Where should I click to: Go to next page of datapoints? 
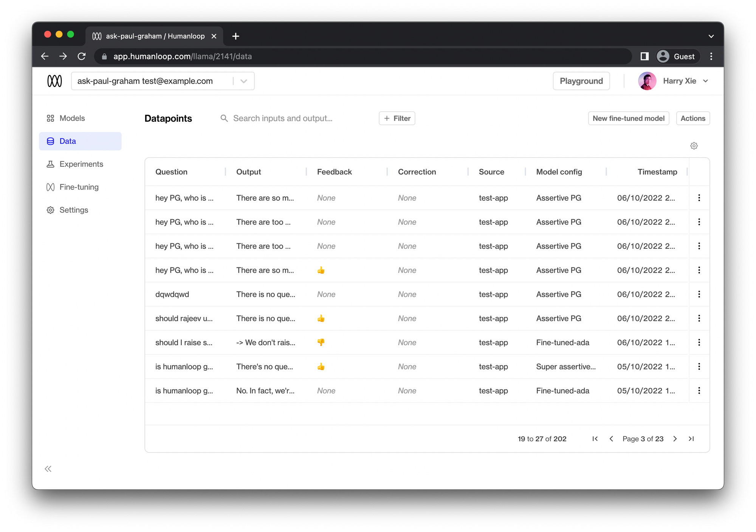tap(675, 439)
